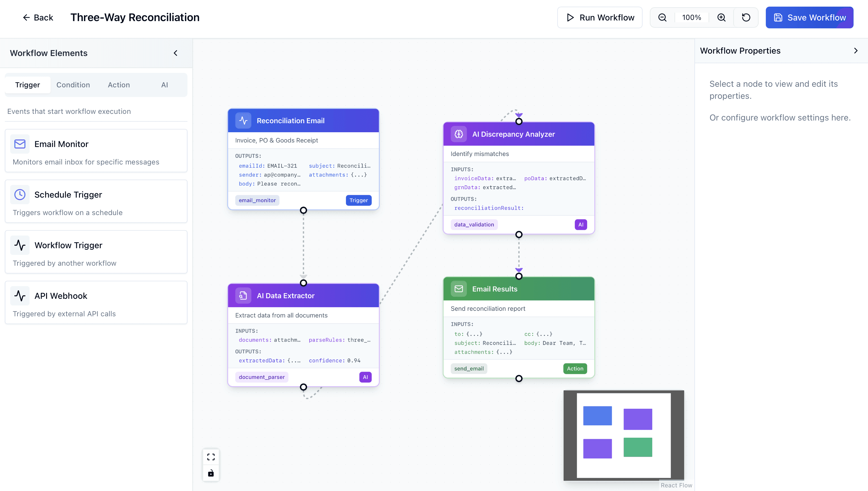Click the fit view icon on canvas
Viewport: 868px width, 491px height.
(x=211, y=457)
